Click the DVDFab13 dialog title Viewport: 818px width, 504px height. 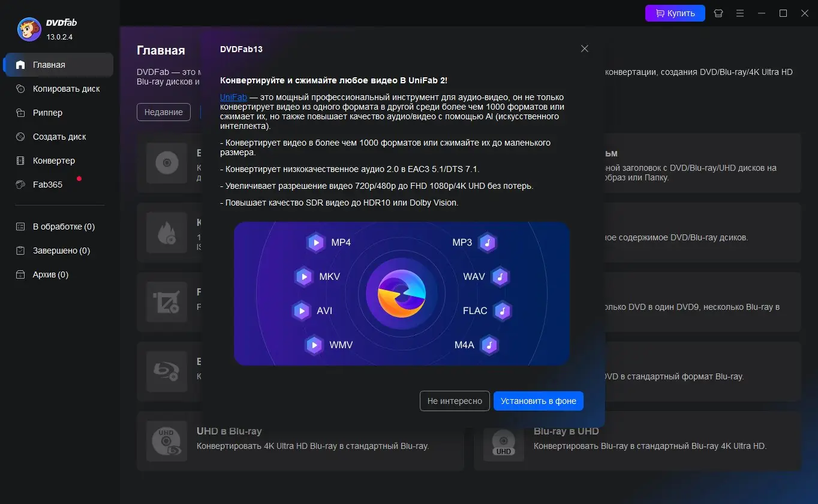coord(241,49)
